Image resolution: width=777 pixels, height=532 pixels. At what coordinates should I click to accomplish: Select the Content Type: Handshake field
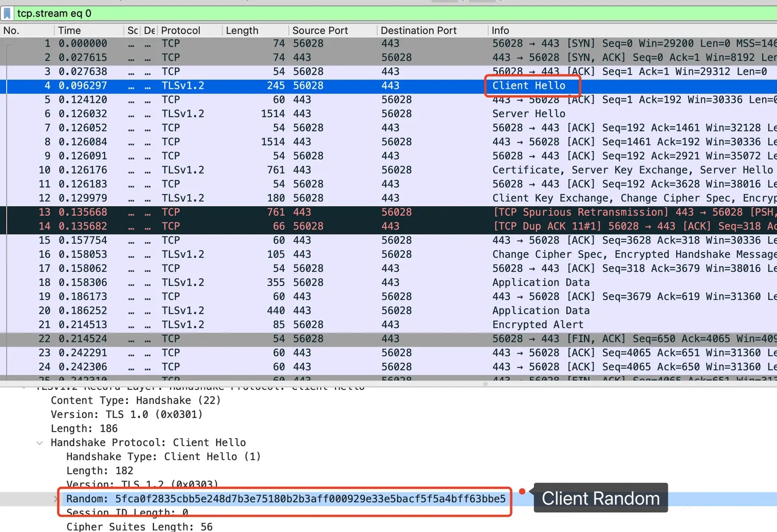coord(136,401)
